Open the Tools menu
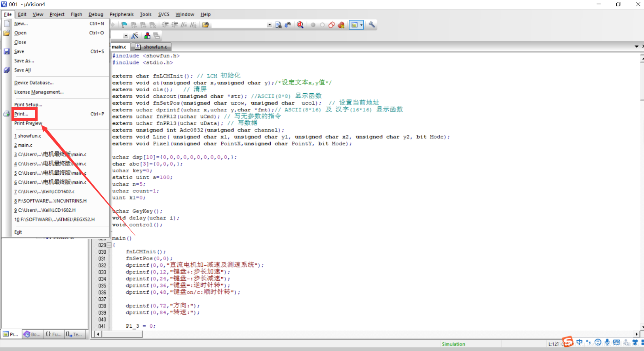The height and width of the screenshot is (351, 644). 146,14
